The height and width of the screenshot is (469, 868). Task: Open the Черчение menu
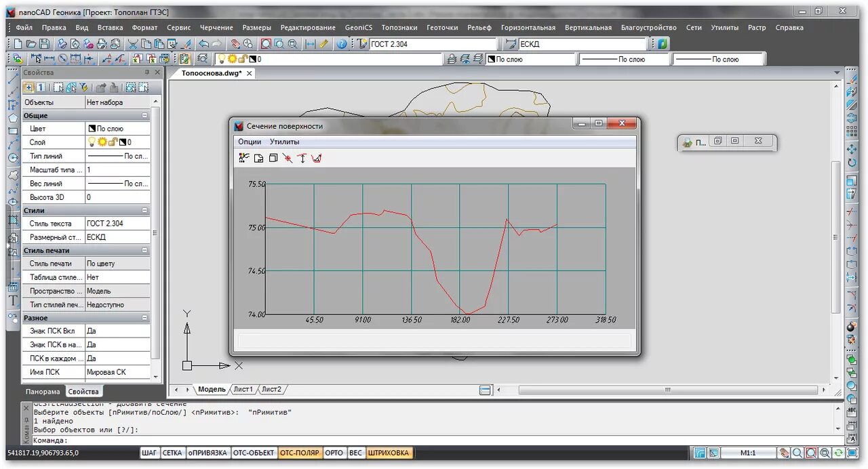[216, 28]
